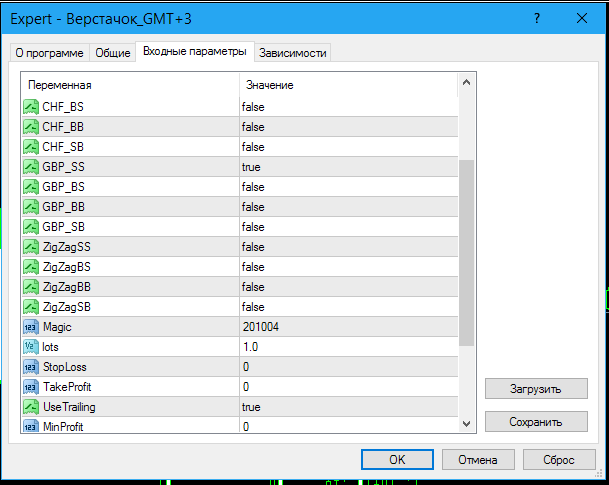The width and height of the screenshot is (609, 485).
Task: Click Сохранить to save parameters
Action: (536, 422)
